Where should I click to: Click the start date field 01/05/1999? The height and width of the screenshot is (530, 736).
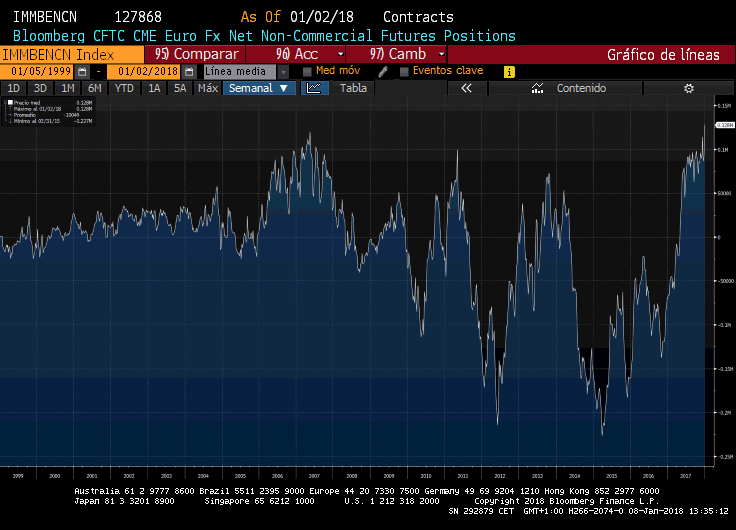(x=37, y=72)
